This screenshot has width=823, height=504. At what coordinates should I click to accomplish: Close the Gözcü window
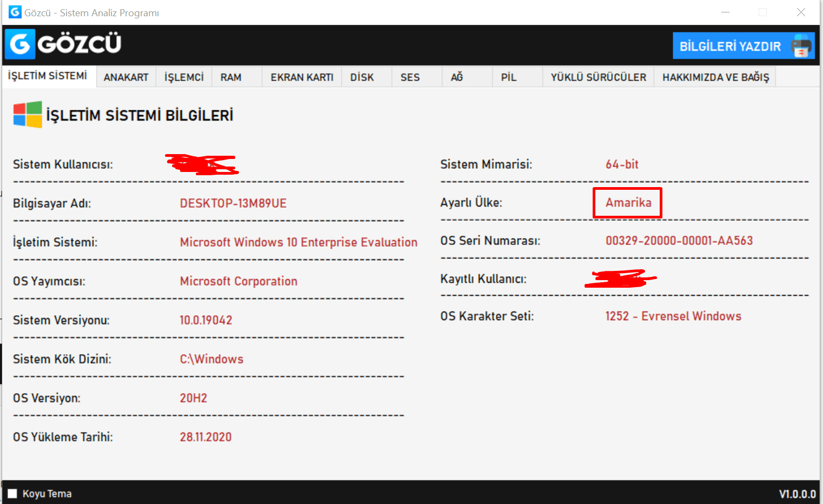[801, 12]
